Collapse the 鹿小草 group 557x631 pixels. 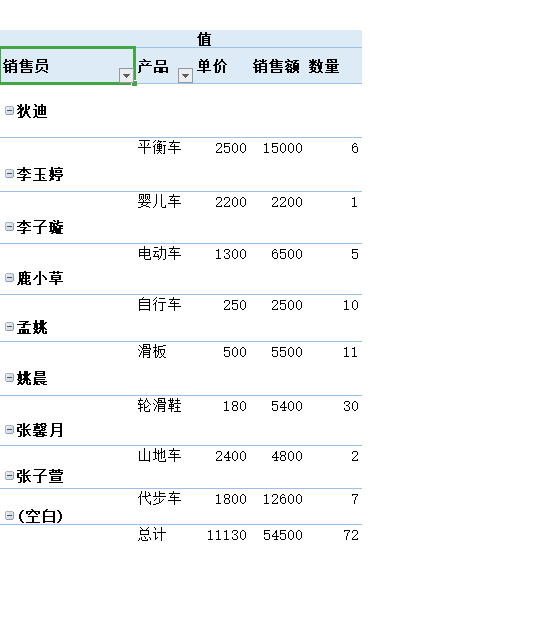coord(9,278)
